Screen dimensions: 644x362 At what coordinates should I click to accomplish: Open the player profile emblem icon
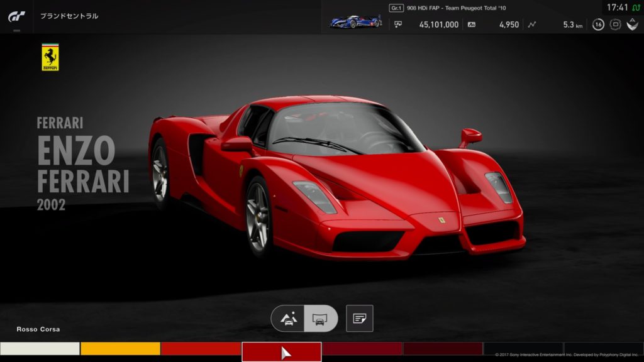click(x=633, y=25)
